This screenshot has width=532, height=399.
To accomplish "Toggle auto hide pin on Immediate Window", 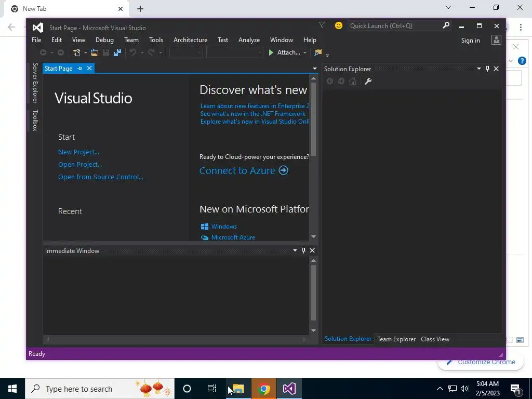I will pyautogui.click(x=303, y=250).
